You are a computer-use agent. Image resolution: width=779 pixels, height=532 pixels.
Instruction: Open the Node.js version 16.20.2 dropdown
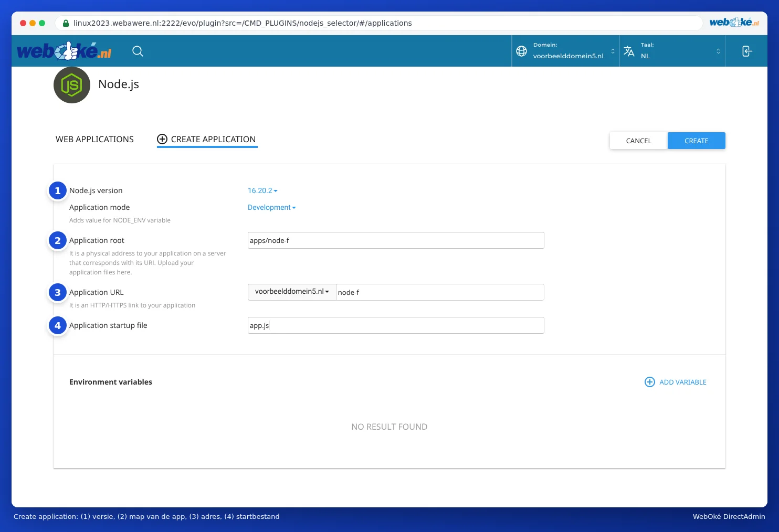point(262,190)
